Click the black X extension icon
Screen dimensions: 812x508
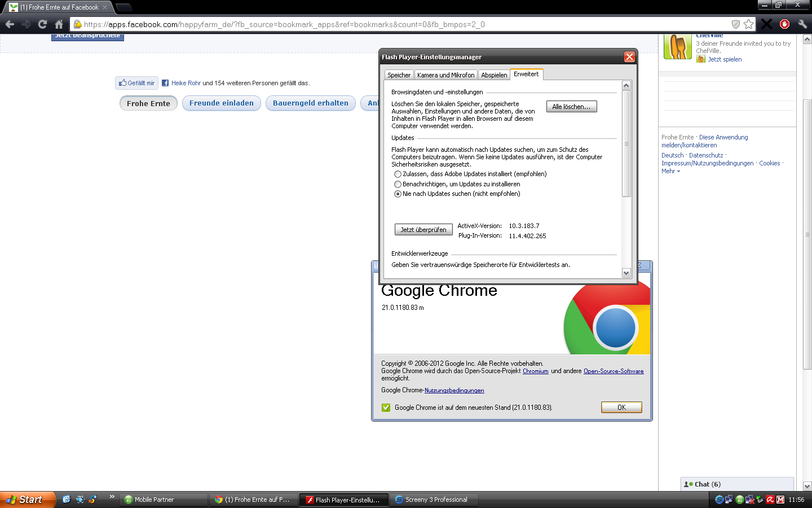pos(767,24)
